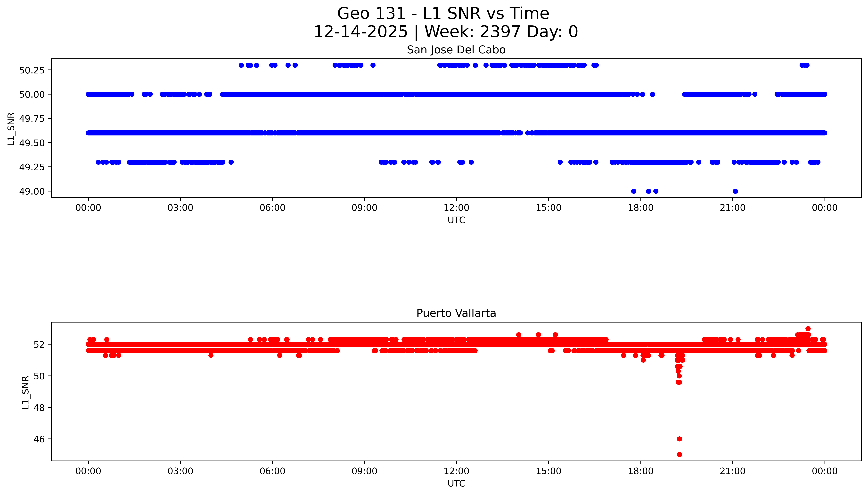Click the 03:00 tick on the San Jose plot
Viewport: 868px width, 495px height.
[180, 208]
